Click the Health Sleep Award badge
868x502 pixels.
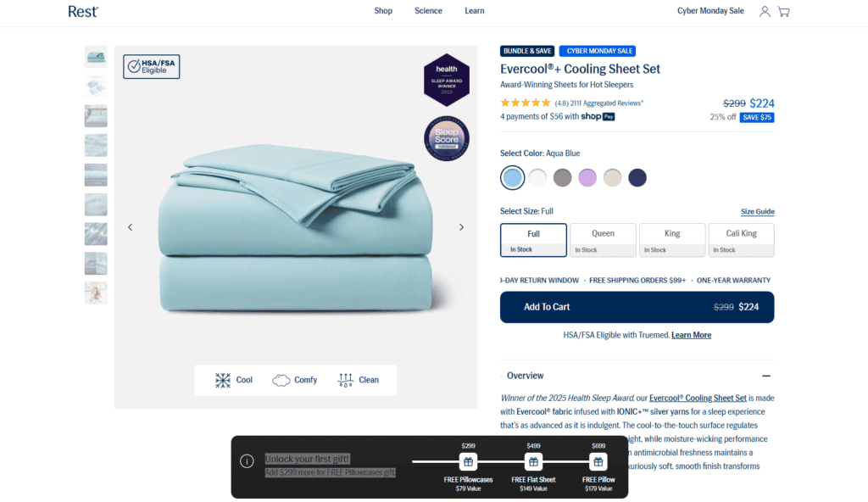tap(447, 81)
